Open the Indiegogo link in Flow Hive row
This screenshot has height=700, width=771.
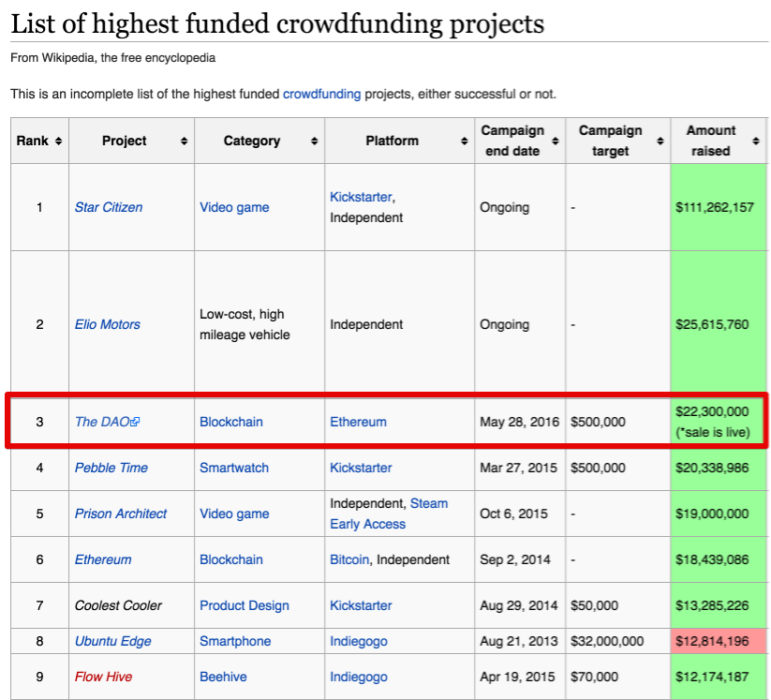359,677
